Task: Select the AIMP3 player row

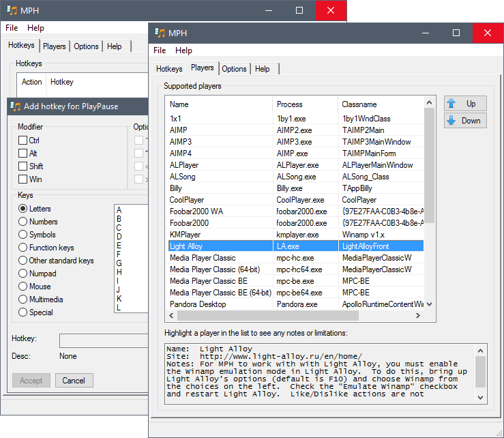Action: click(x=295, y=142)
